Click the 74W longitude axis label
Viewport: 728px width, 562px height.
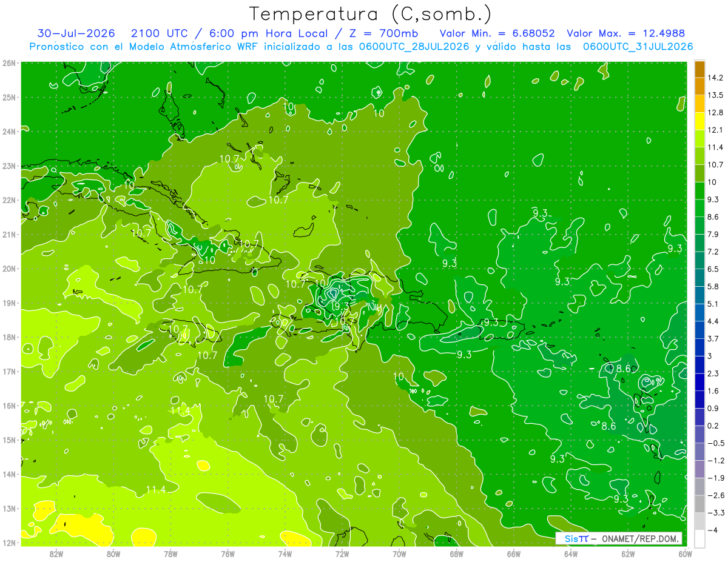(285, 554)
